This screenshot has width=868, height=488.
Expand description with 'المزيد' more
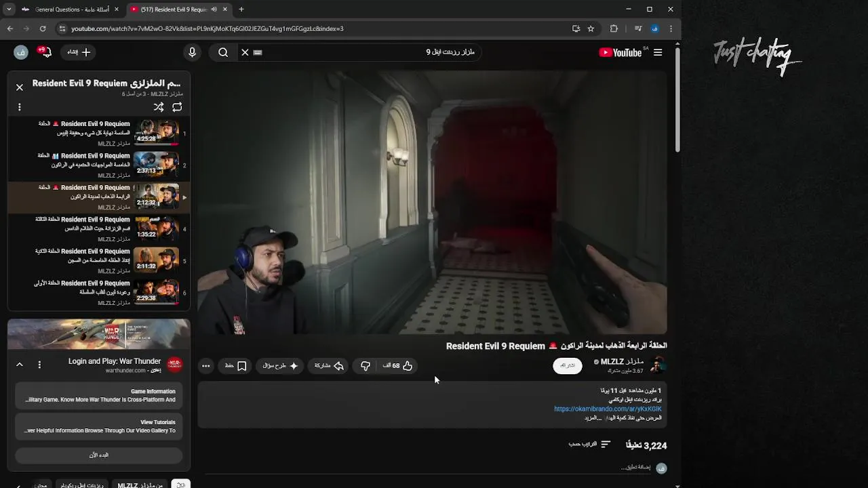(593, 418)
